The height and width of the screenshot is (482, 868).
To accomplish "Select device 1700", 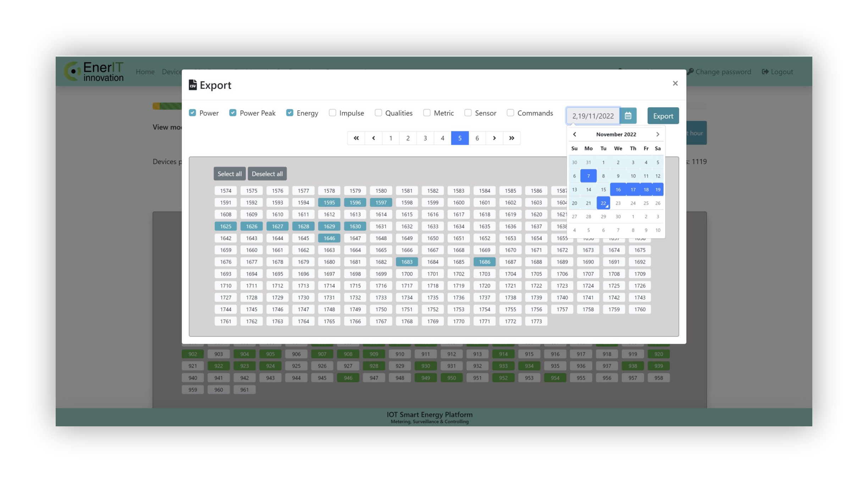I will click(407, 274).
